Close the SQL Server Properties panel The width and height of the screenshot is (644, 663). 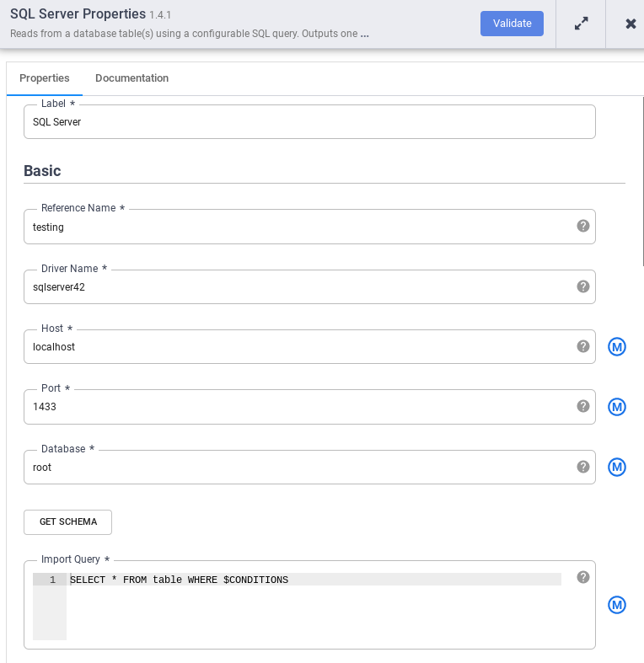tap(630, 24)
